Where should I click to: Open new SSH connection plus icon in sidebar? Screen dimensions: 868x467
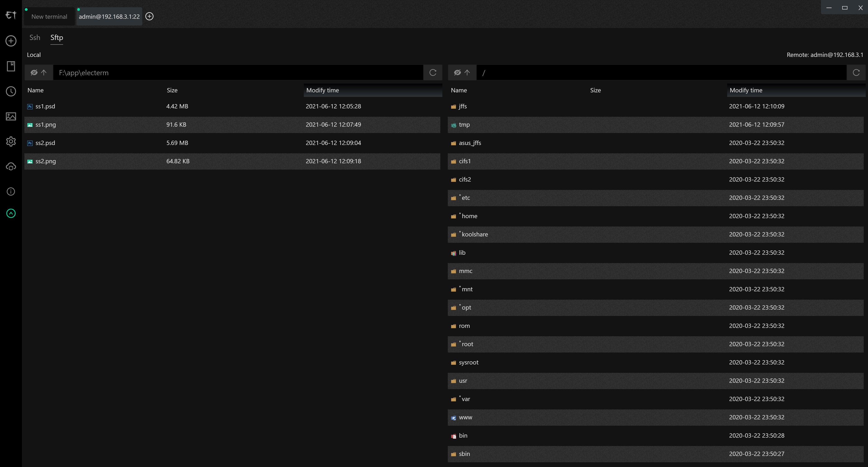(11, 41)
